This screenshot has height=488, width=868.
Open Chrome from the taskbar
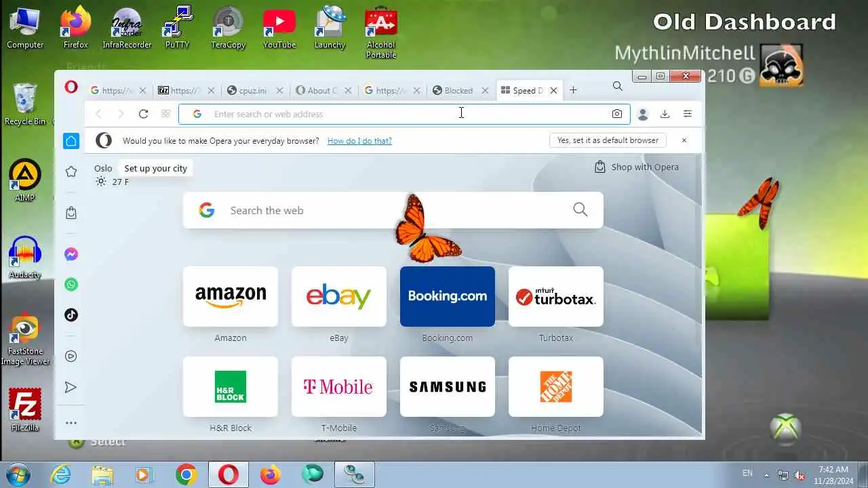tap(186, 474)
